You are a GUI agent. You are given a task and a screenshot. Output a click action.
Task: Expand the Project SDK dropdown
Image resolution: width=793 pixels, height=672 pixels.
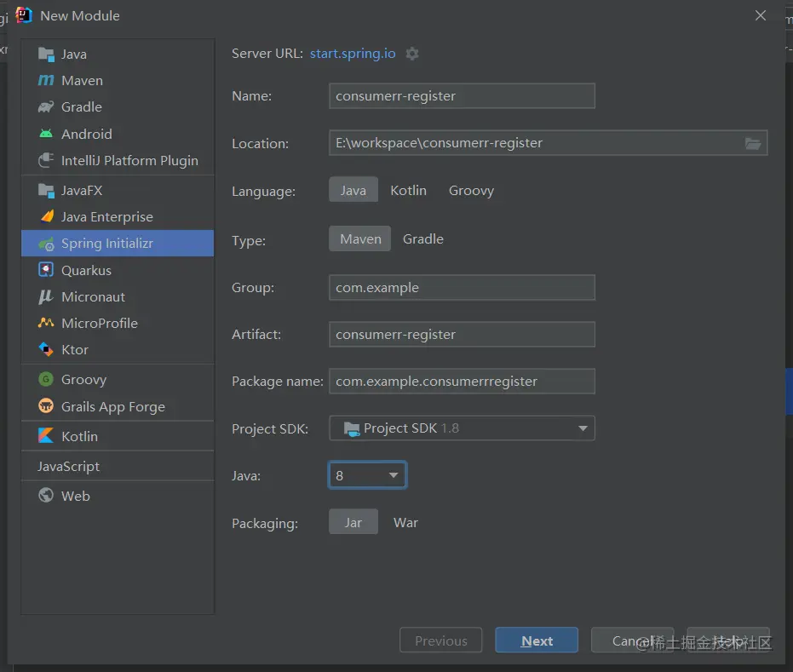coord(583,428)
